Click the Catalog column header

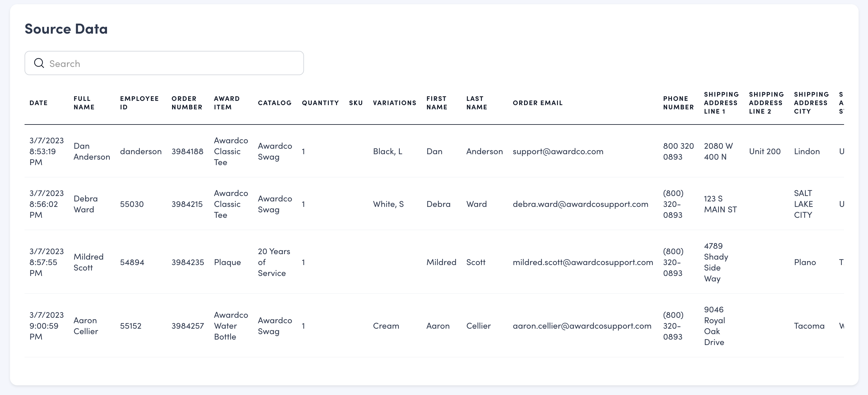275,103
